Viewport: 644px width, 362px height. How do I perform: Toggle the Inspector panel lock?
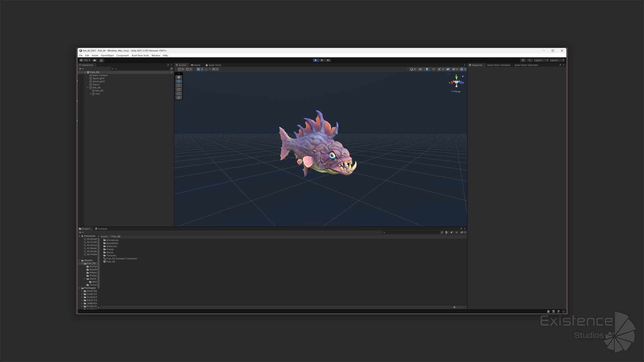click(560, 65)
